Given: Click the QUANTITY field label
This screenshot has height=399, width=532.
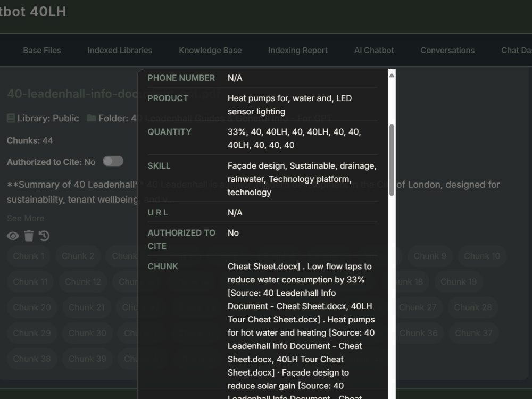Looking at the screenshot, I should click(x=169, y=132).
